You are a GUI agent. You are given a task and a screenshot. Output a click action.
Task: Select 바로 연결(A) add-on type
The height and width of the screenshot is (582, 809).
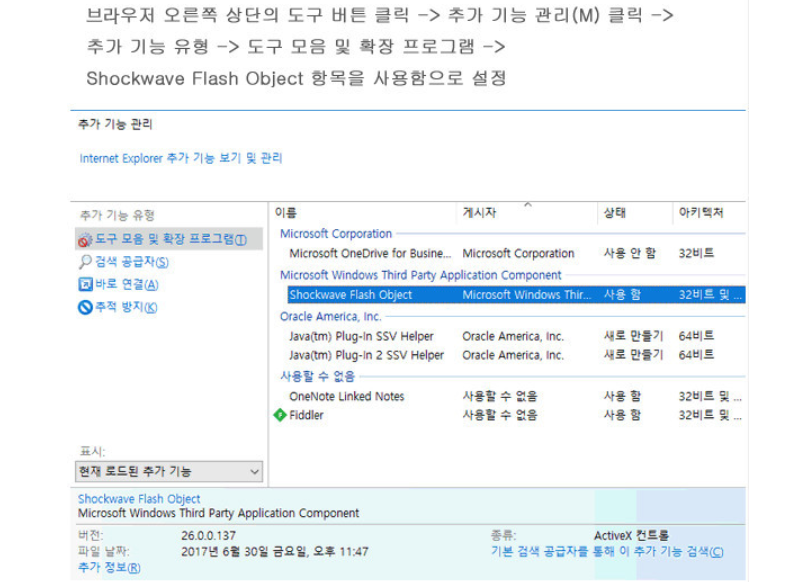pyautogui.click(x=126, y=284)
